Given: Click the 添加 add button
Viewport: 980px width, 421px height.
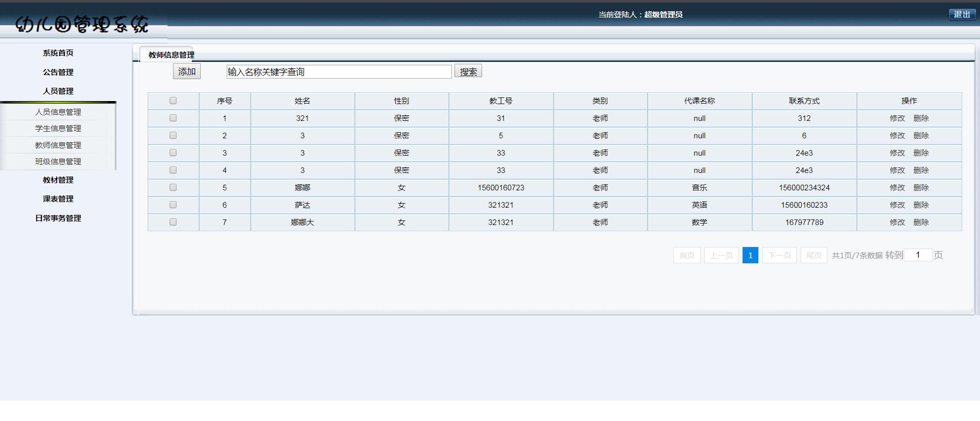Looking at the screenshot, I should pyautogui.click(x=186, y=71).
